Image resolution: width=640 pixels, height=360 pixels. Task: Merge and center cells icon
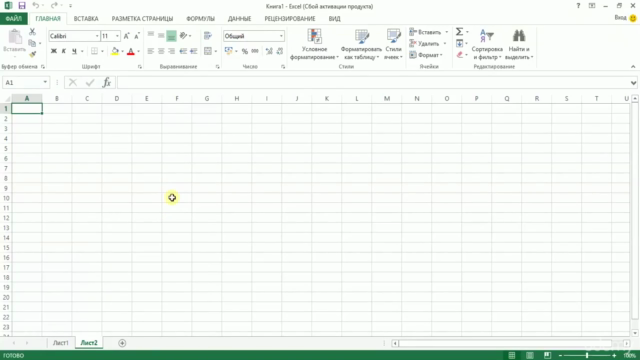tap(208, 51)
